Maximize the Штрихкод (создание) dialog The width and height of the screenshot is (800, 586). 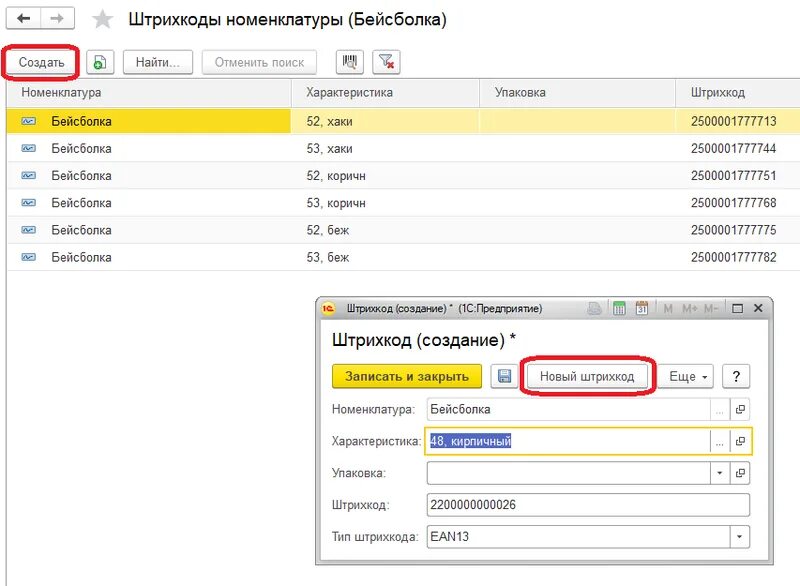tap(737, 308)
